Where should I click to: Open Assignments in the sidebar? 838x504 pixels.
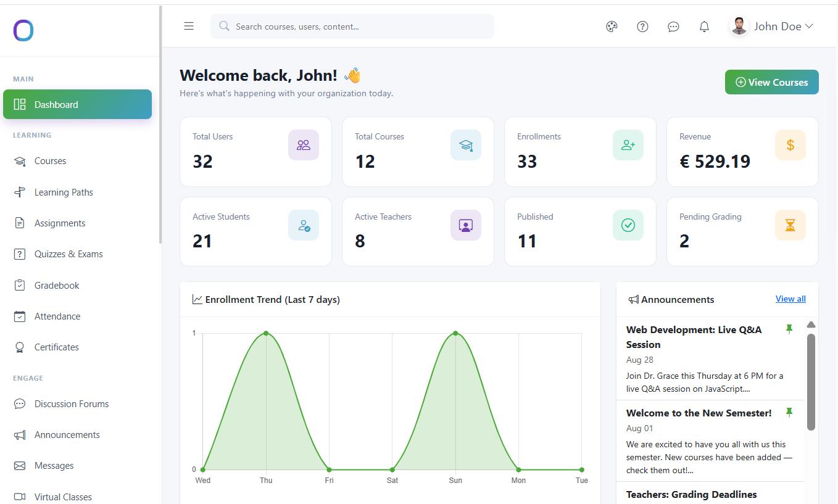(77, 223)
